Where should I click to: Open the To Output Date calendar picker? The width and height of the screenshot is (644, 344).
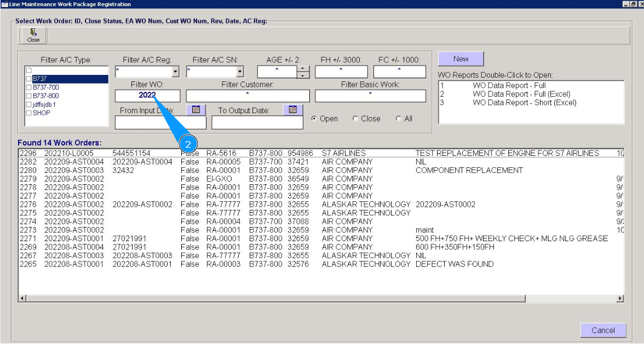[x=293, y=110]
